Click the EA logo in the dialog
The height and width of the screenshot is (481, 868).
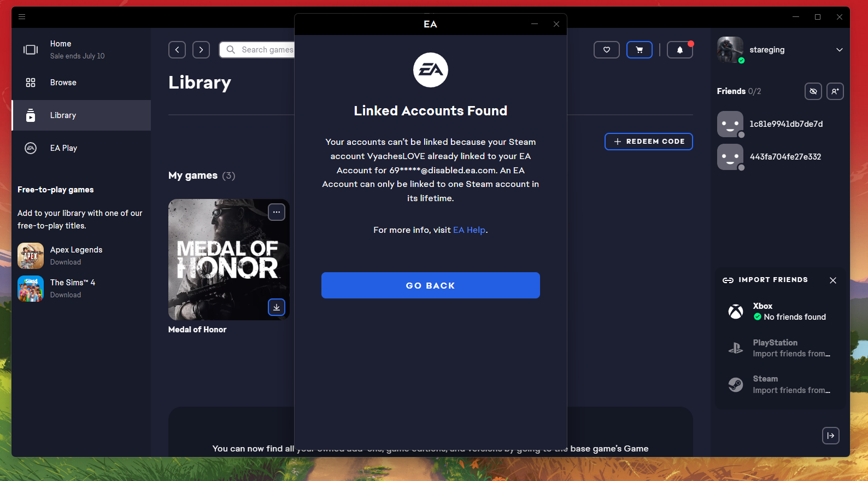click(431, 70)
